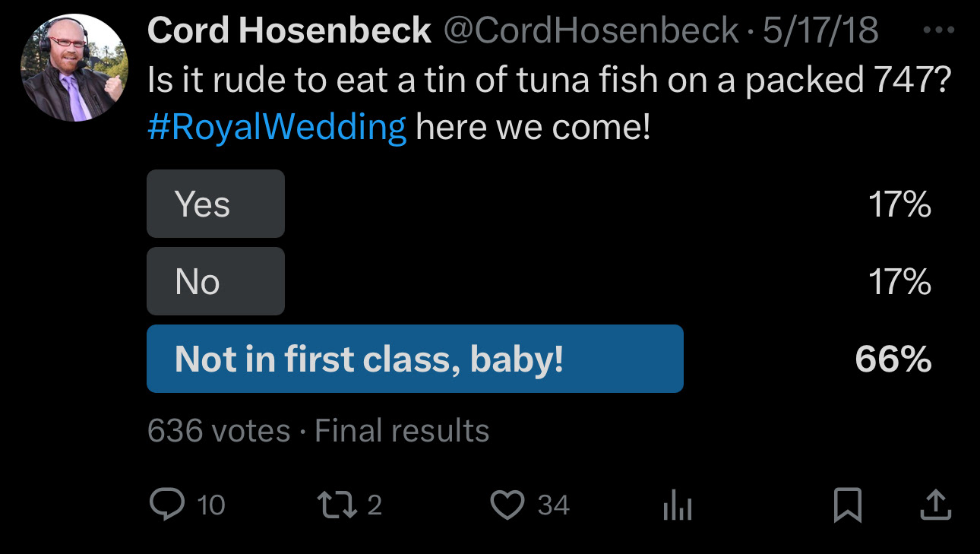Select the Yes poll option bar

coord(216,204)
